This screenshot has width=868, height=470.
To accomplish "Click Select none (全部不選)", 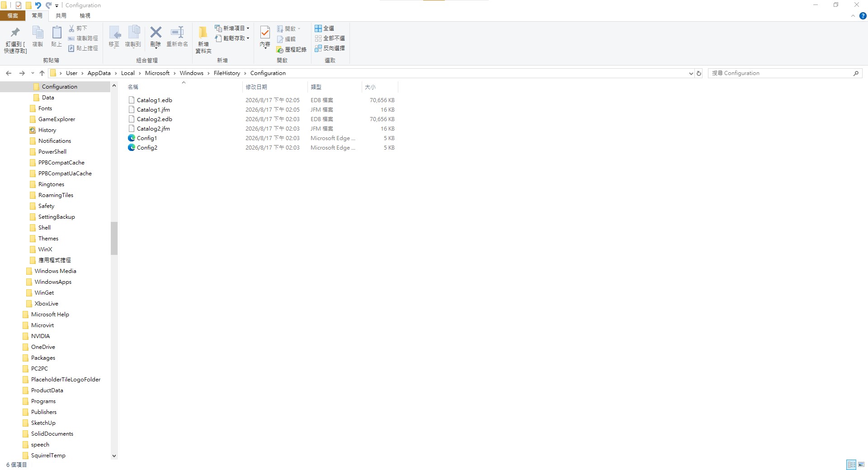I will (x=330, y=38).
